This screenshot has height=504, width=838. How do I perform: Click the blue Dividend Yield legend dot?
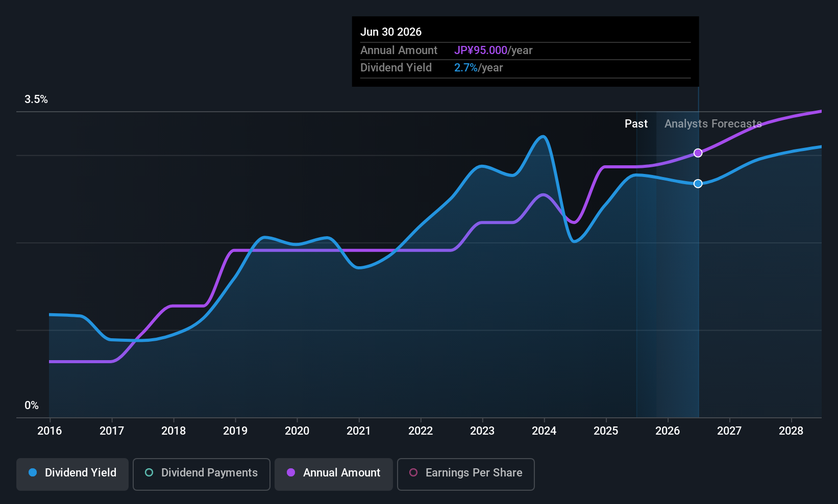click(x=33, y=472)
